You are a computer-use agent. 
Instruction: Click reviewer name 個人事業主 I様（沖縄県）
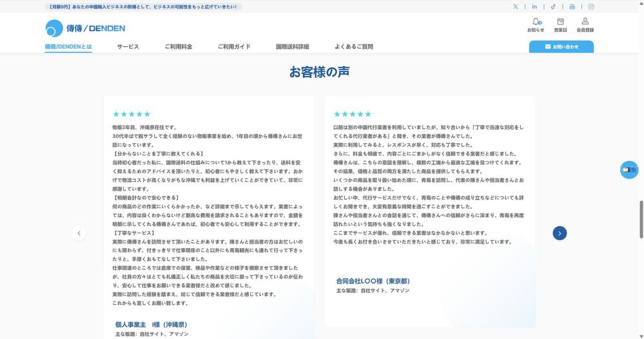coord(151,325)
